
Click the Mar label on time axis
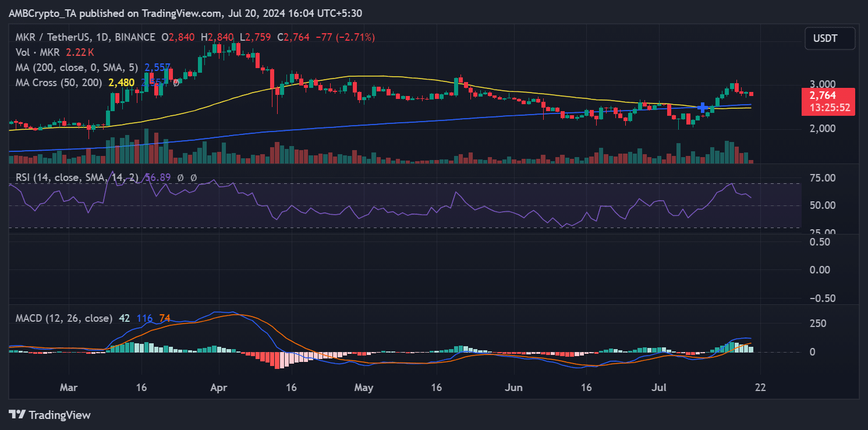(x=69, y=387)
